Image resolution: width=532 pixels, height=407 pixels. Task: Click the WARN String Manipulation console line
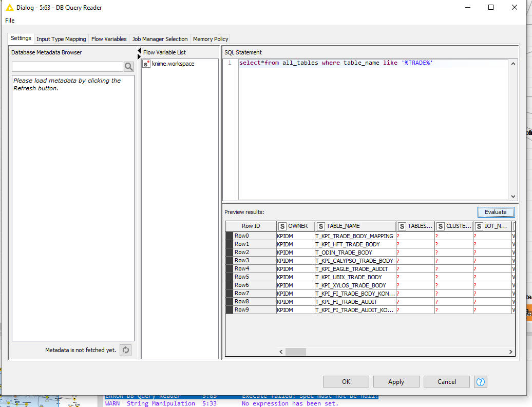point(222,403)
